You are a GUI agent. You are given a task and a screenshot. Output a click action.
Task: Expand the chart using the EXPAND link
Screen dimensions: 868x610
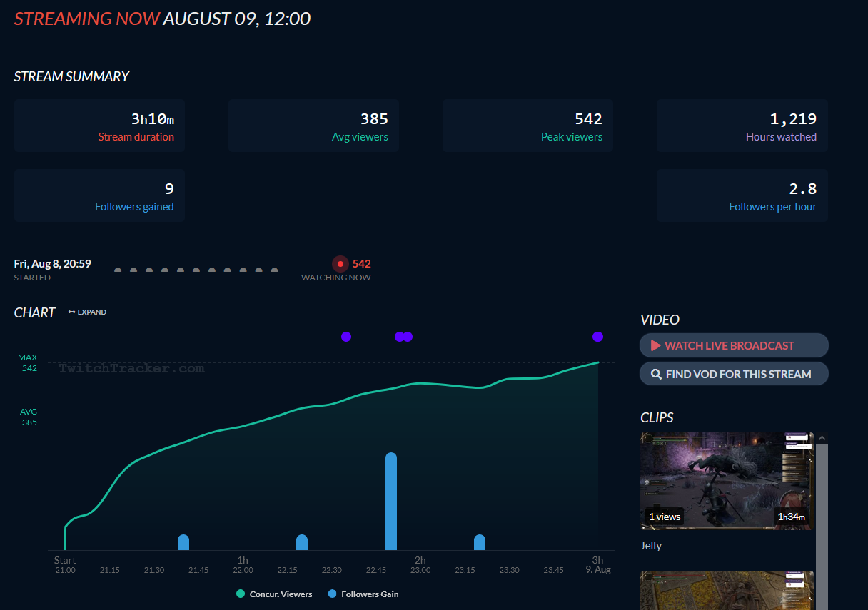point(87,312)
